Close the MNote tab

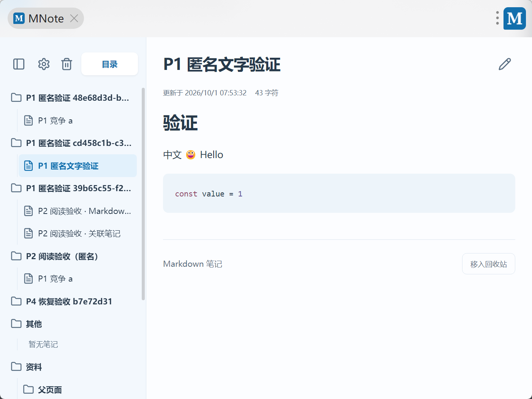point(74,18)
